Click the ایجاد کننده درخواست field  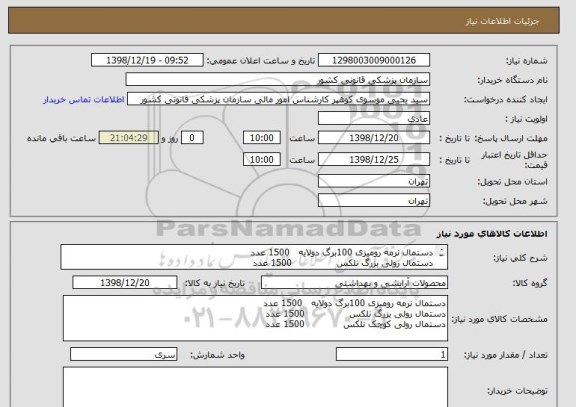click(x=278, y=99)
